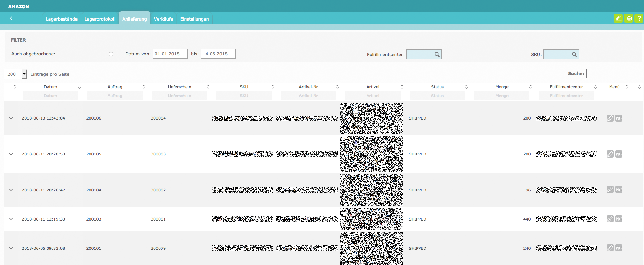Screen dimensions: 644x265
Task: Click the 'Datum von' date field
Action: 170,54
